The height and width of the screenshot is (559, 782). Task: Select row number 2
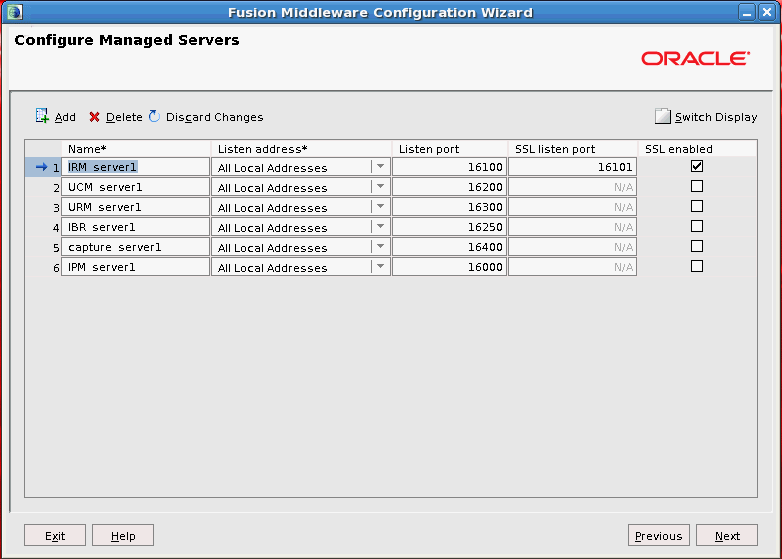click(43, 187)
